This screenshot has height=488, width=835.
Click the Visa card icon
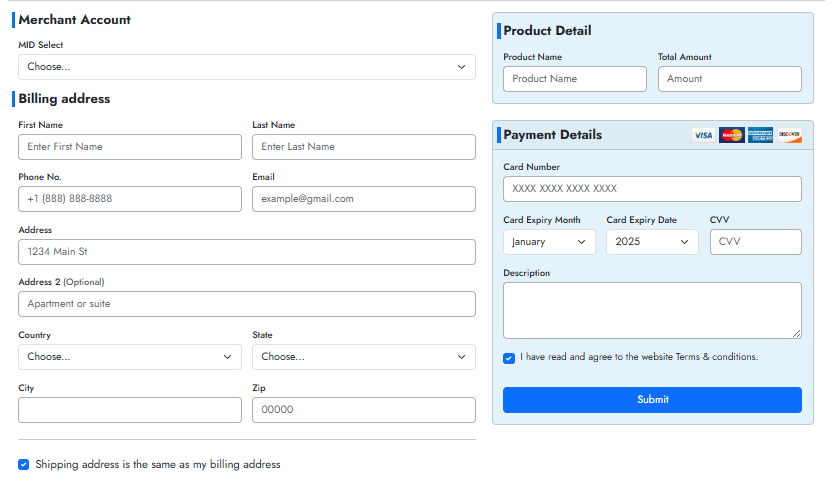(x=703, y=135)
